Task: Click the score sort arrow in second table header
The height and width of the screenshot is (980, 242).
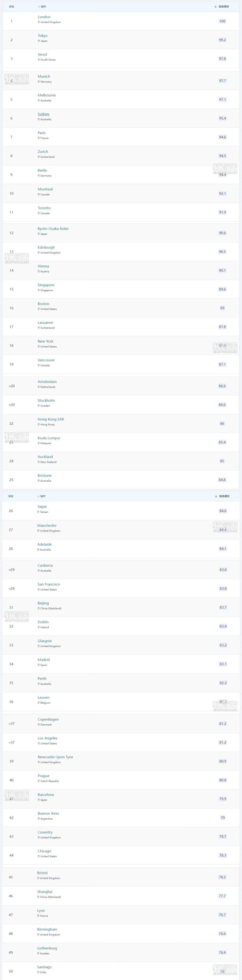Action: click(216, 496)
